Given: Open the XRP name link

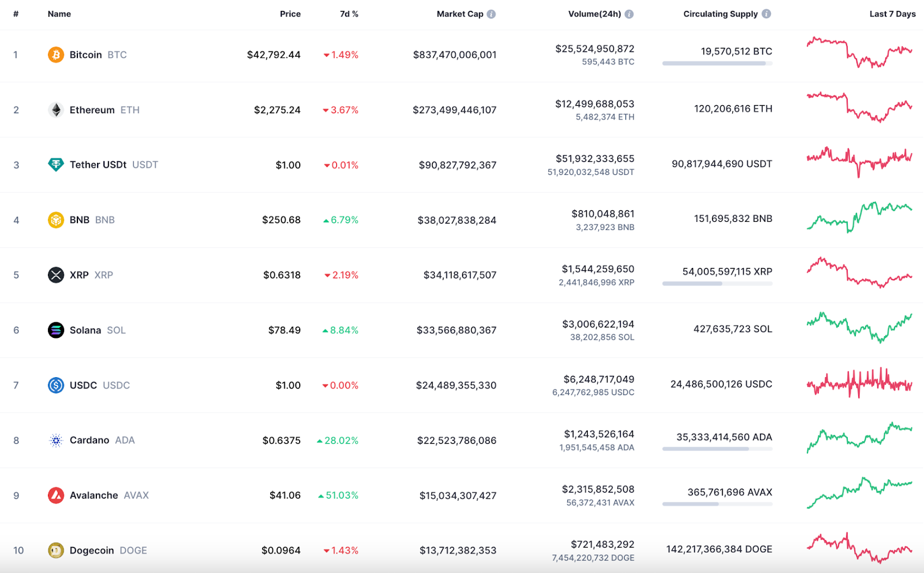Looking at the screenshot, I should [x=91, y=275].
